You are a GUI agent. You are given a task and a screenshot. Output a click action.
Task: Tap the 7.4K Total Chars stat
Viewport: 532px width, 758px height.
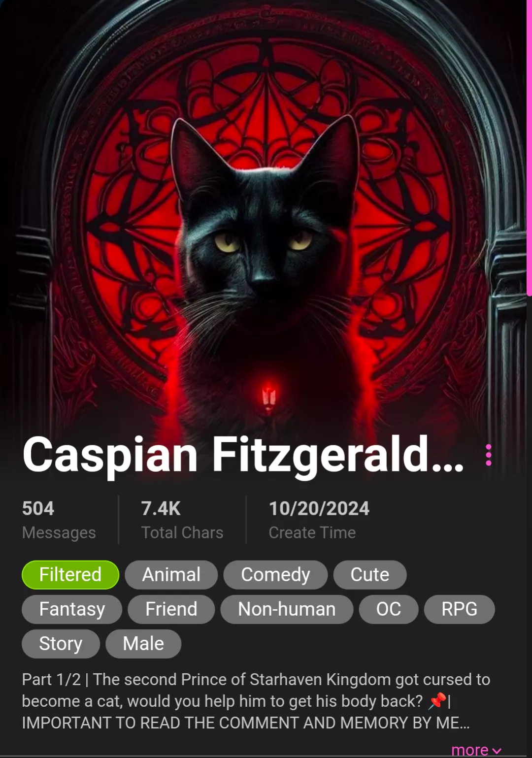[182, 520]
